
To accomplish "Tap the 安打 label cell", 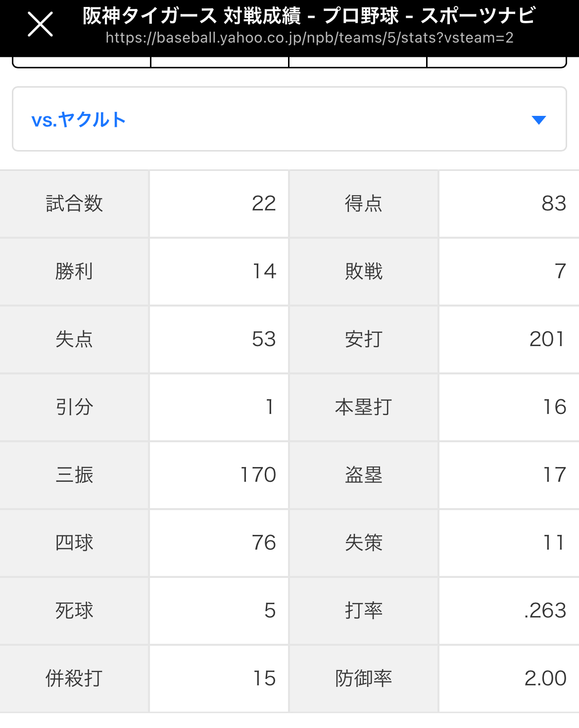I will (x=364, y=339).
